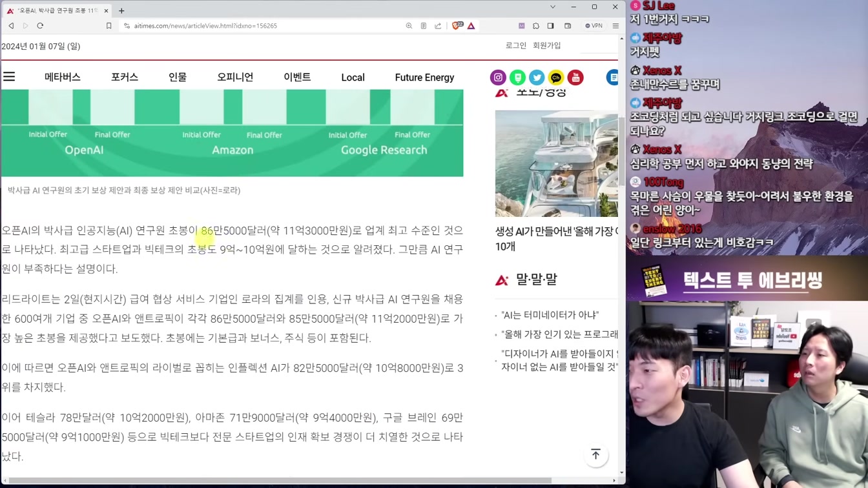Close the 오픈AI article tab
Viewport: 868px width, 488px height.
[106, 10]
